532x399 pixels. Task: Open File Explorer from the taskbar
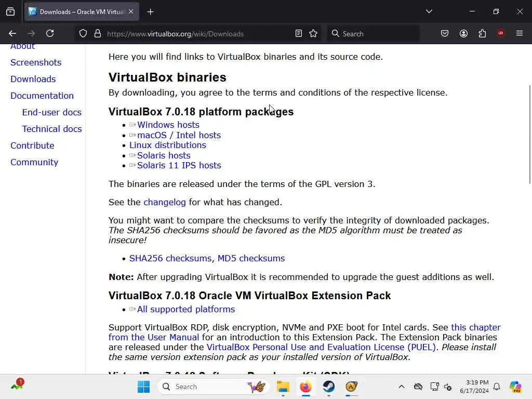(283, 387)
